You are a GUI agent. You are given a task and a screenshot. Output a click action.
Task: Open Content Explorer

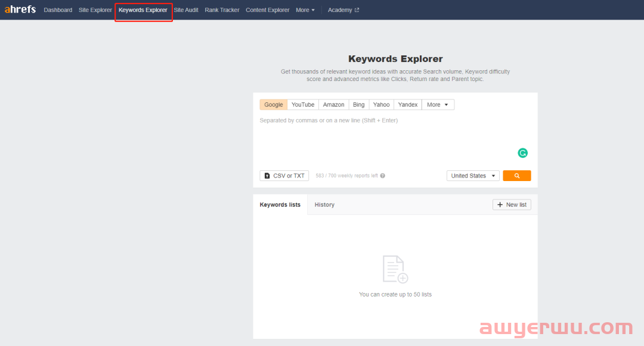pyautogui.click(x=267, y=10)
